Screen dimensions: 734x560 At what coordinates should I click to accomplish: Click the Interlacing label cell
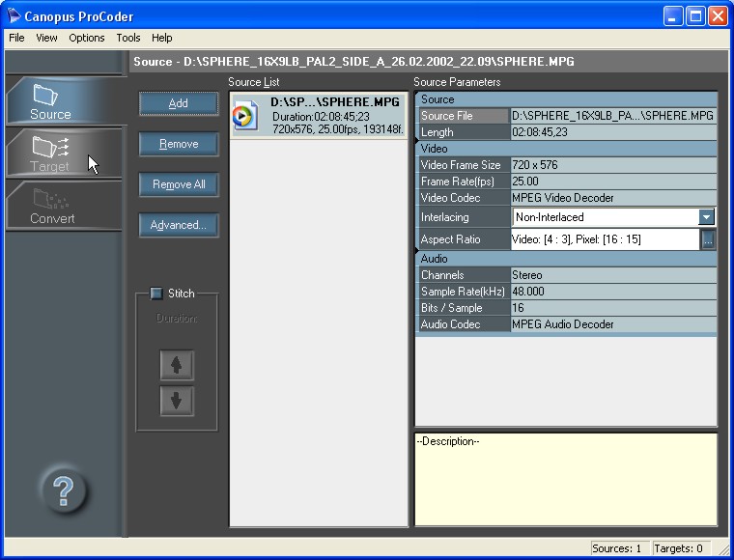pos(463,217)
